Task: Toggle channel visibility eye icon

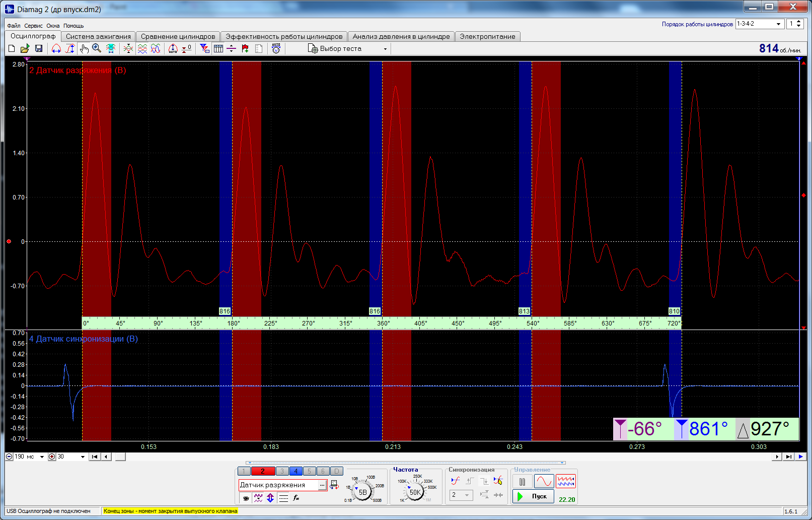Action: click(246, 498)
